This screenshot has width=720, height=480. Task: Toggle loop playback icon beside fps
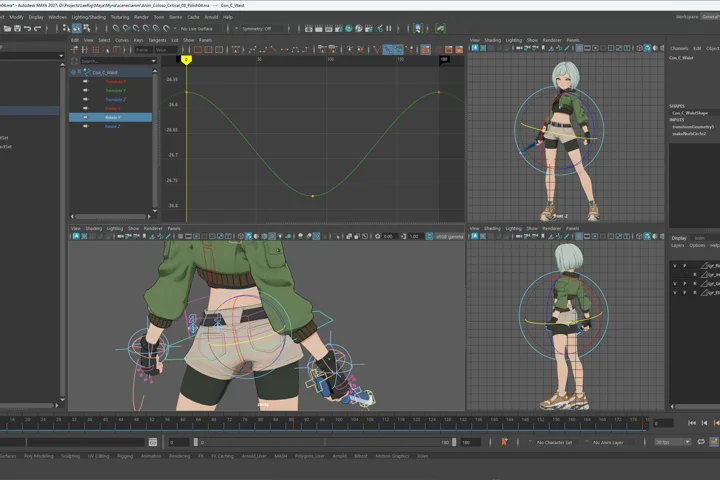(701, 442)
